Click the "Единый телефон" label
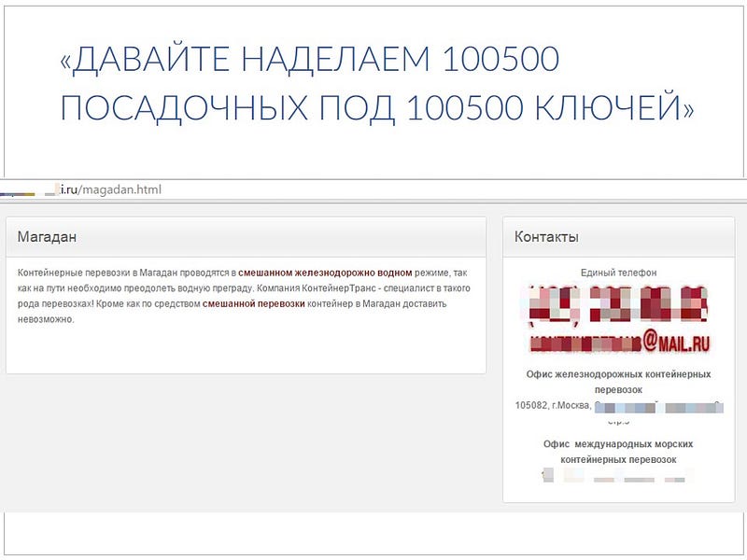Screen dimensions: 747x560 click(618, 273)
